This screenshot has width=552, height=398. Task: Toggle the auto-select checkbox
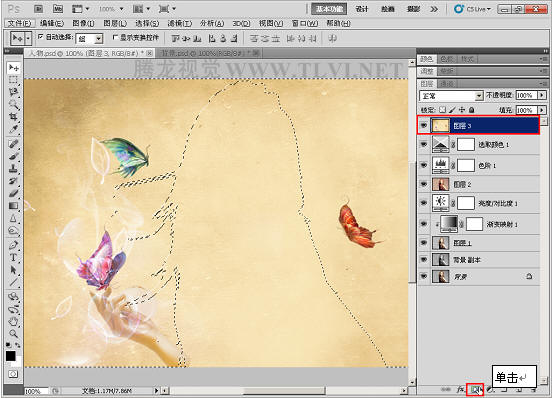(x=41, y=37)
